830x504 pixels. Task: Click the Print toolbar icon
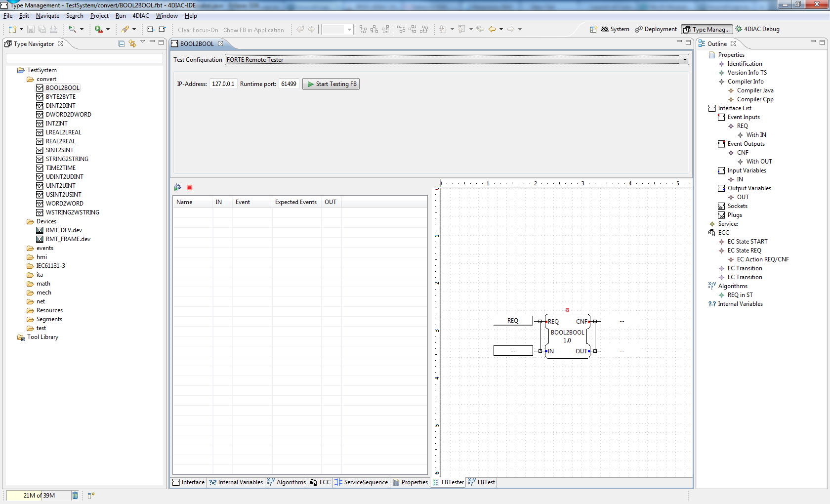pyautogui.click(x=53, y=30)
